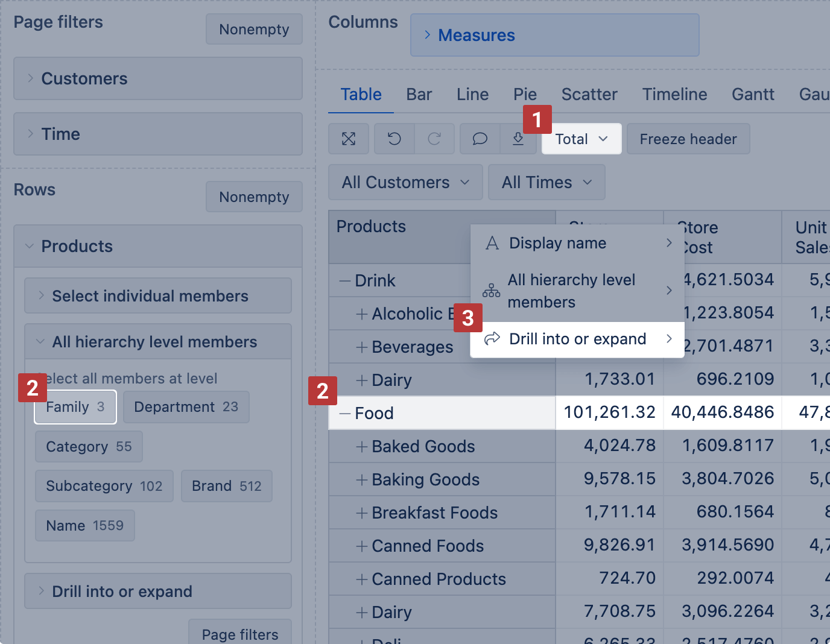Expand the Alcoholic Beverages row plus icon
Viewport: 830px width, 644px height.
pyautogui.click(x=362, y=314)
